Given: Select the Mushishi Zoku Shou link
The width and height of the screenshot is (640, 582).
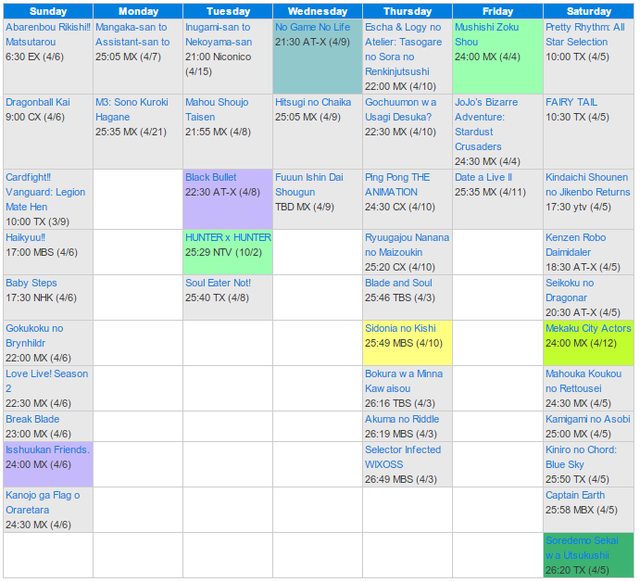Looking at the screenshot, I should pos(487,35).
